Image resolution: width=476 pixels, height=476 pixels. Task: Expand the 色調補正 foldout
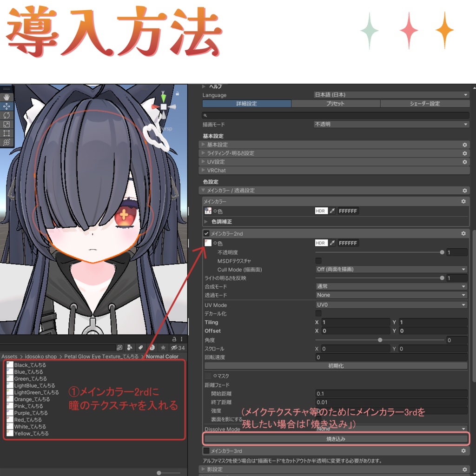pyautogui.click(x=206, y=222)
